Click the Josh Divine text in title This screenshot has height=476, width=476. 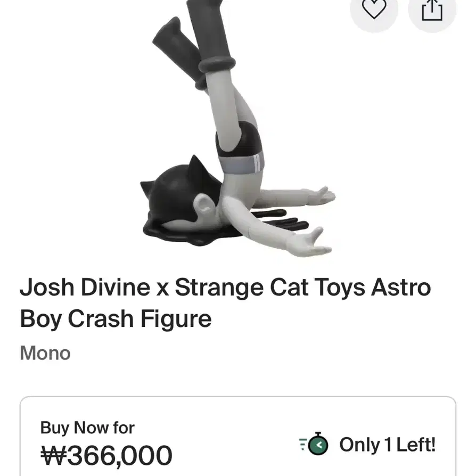point(85,287)
